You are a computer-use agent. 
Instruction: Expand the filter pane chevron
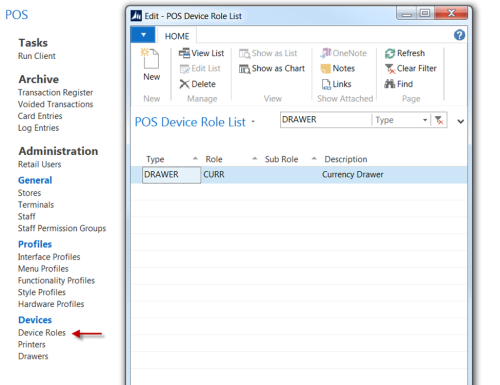[x=460, y=121]
